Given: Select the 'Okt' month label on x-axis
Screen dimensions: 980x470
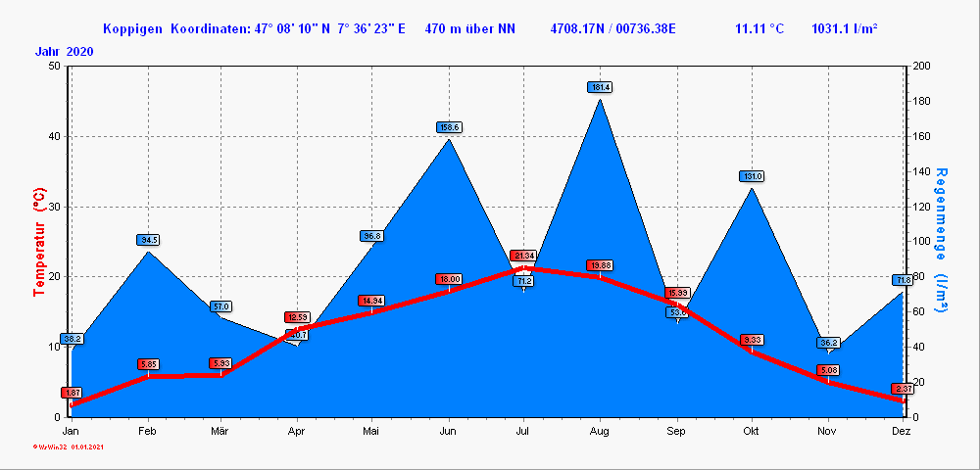Looking at the screenshot, I should tap(752, 431).
